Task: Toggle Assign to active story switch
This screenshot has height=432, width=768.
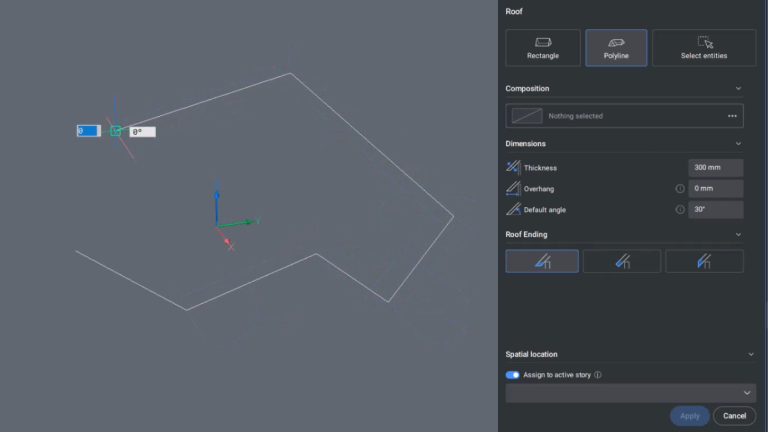Action: click(512, 375)
